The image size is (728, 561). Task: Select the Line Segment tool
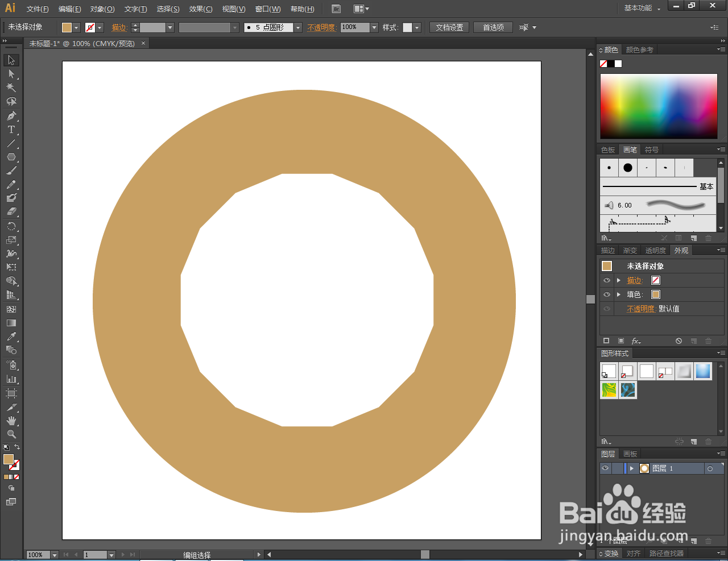coord(11,143)
